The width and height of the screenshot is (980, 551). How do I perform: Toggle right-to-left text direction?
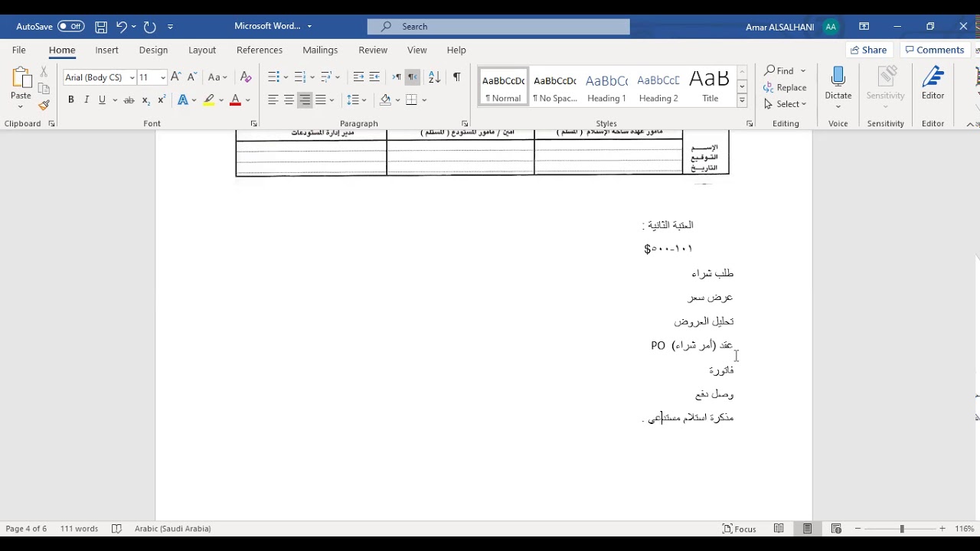413,77
